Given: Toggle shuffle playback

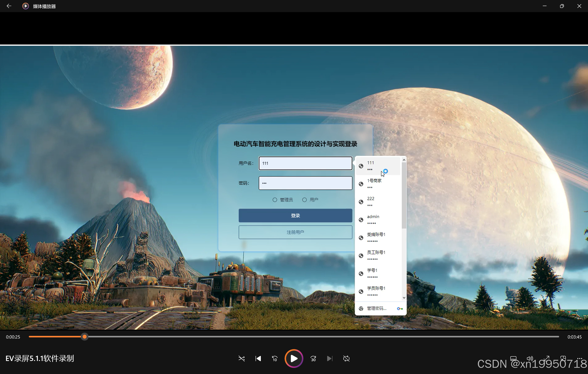Looking at the screenshot, I should pos(241,359).
